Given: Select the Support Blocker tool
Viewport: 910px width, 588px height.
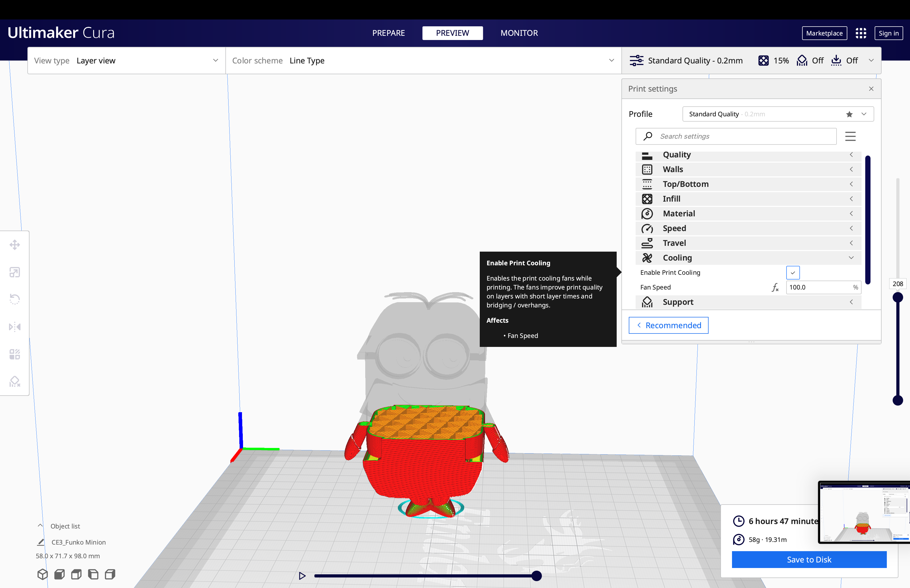Looking at the screenshot, I should tap(14, 381).
